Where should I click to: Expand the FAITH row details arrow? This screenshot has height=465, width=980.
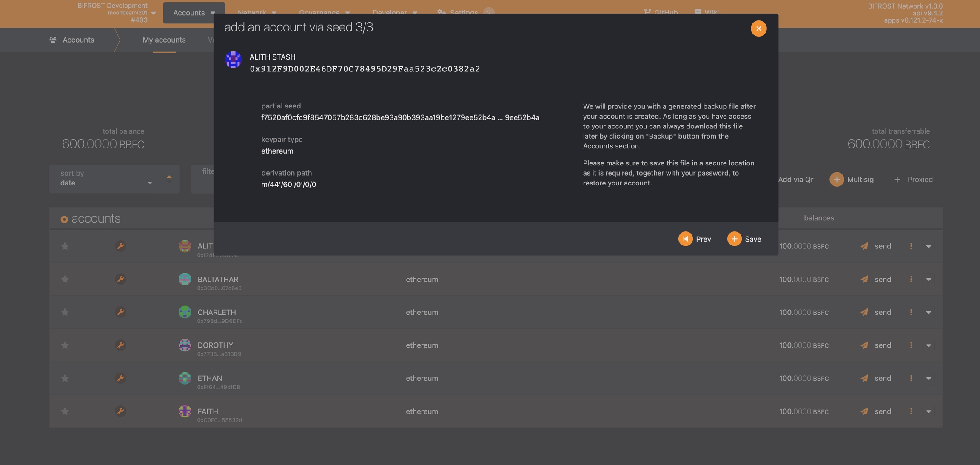coord(929,411)
